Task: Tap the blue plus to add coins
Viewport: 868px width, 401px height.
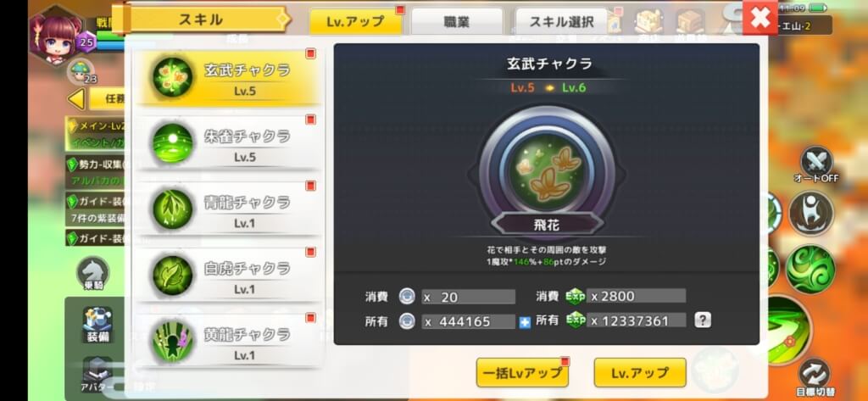Action: pyautogui.click(x=525, y=322)
